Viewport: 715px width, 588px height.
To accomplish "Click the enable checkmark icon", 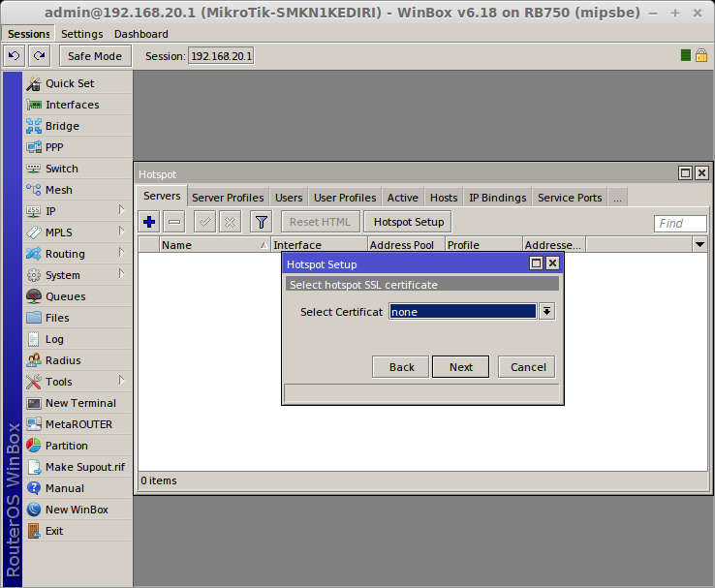I will pyautogui.click(x=204, y=223).
